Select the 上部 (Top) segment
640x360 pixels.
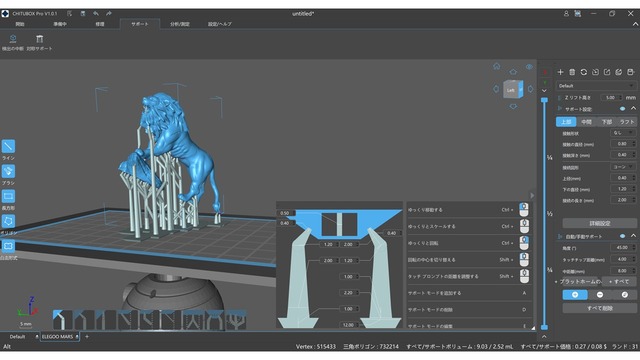pos(566,122)
